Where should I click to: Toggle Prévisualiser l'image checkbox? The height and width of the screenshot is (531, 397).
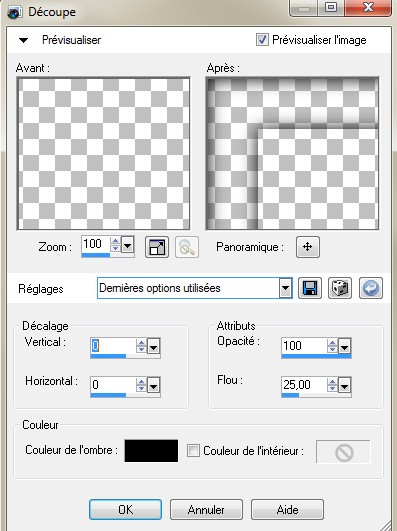(262, 40)
